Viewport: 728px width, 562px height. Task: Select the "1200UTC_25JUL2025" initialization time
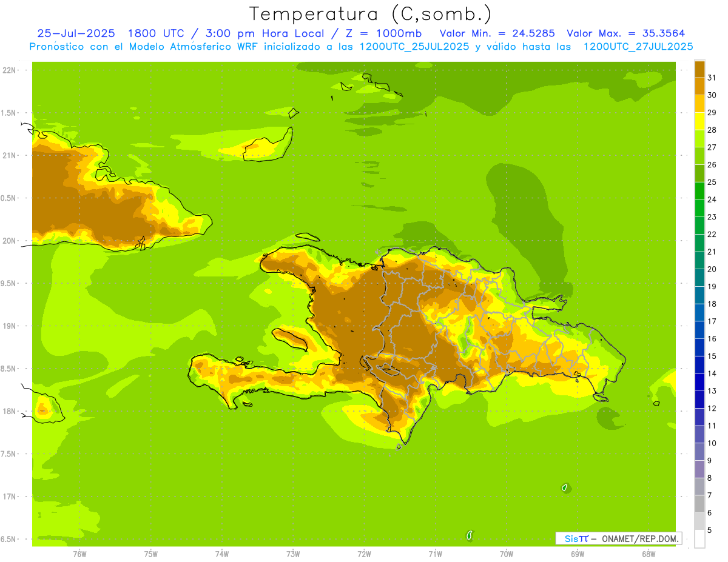click(x=414, y=47)
